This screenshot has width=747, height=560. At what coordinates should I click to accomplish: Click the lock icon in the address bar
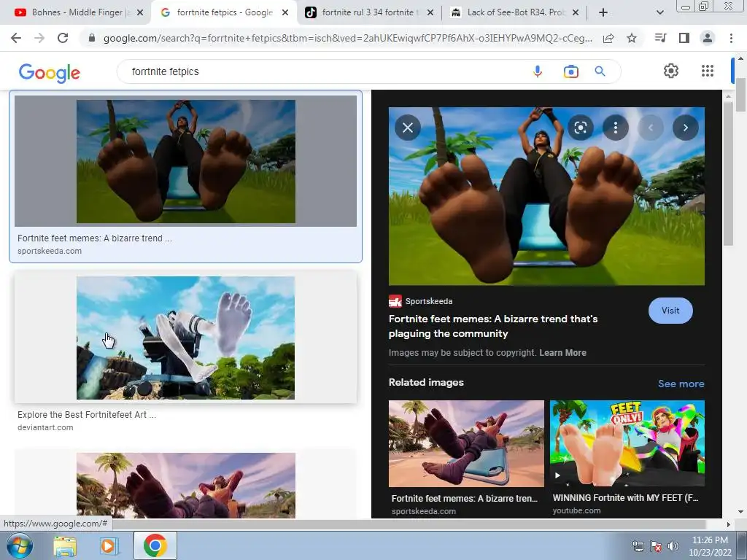click(x=92, y=38)
